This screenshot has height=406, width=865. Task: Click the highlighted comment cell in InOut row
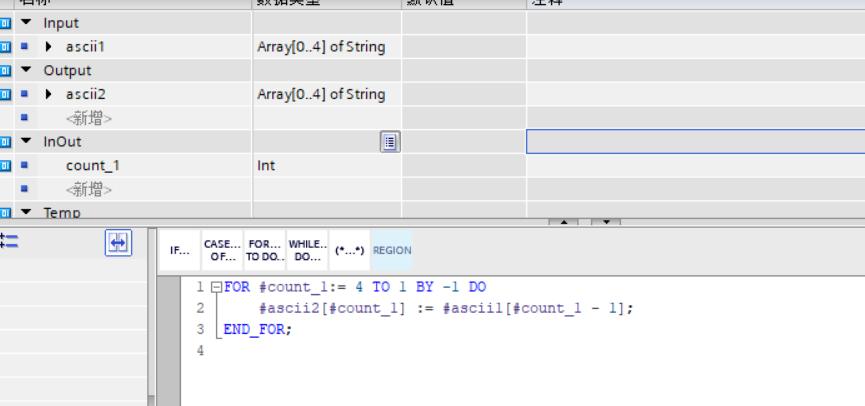695,142
